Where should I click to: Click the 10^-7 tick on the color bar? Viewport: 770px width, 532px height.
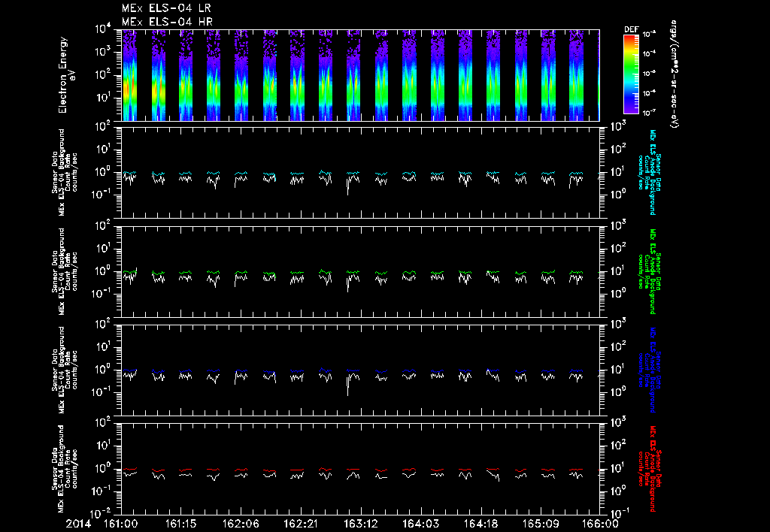tap(650, 113)
